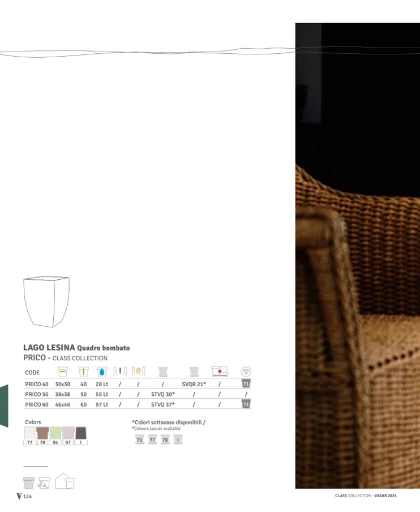Select the dark gray color swatch I
Image resolution: width=420 pixels, height=512 pixels.
tap(81, 435)
